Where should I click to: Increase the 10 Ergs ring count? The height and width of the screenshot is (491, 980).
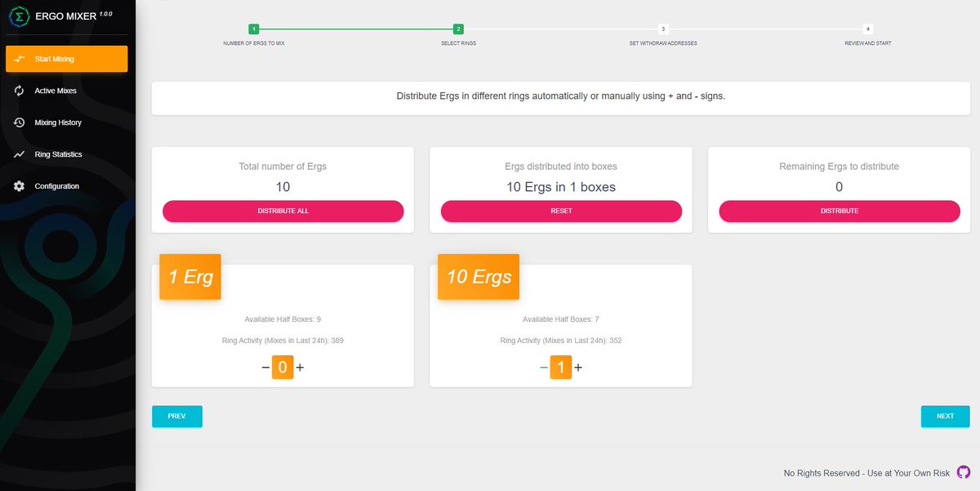pyautogui.click(x=578, y=368)
